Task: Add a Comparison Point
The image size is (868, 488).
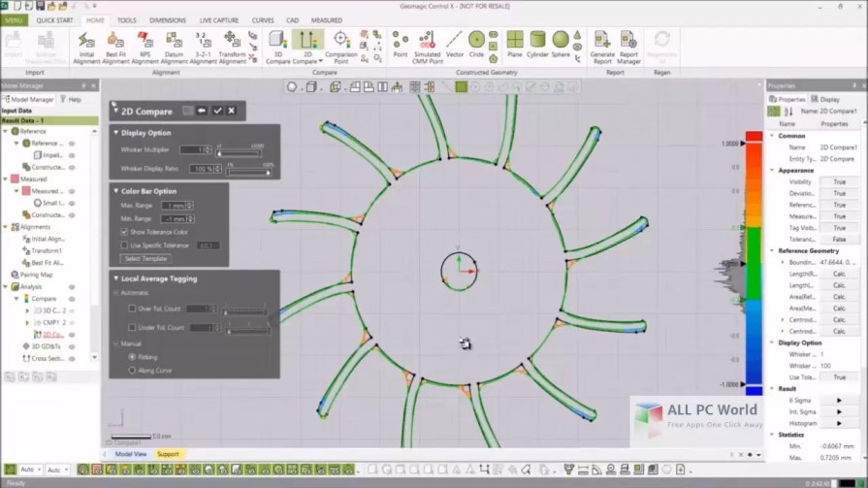Action: coord(341,48)
